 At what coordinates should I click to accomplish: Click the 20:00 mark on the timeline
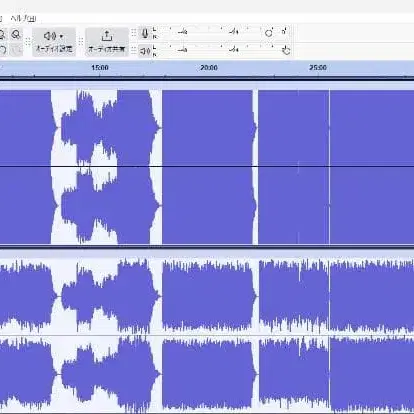click(209, 68)
